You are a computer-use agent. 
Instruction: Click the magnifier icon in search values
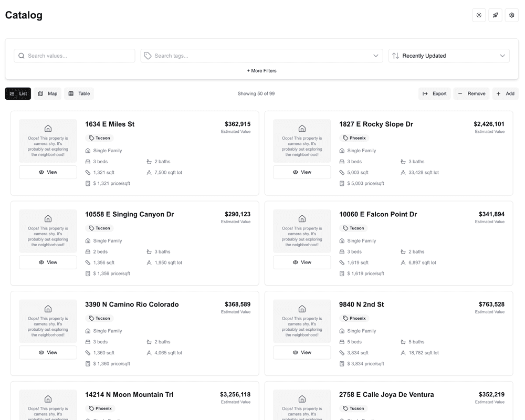click(x=22, y=56)
